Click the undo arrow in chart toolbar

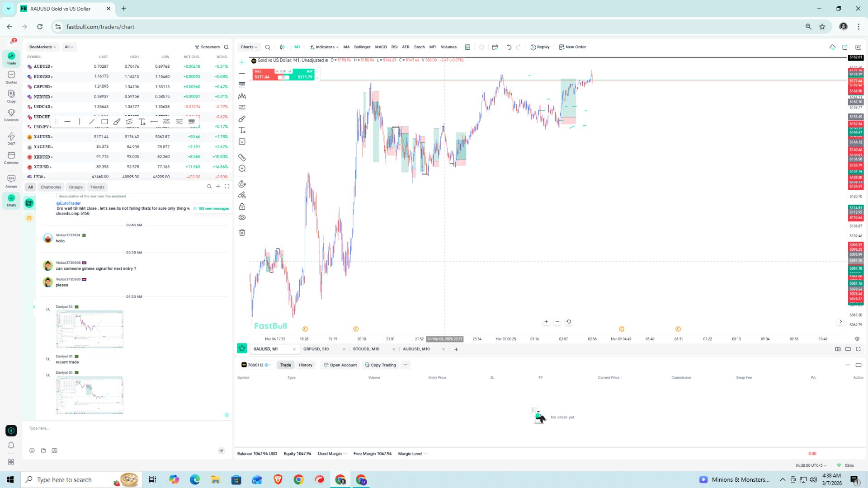(x=509, y=47)
